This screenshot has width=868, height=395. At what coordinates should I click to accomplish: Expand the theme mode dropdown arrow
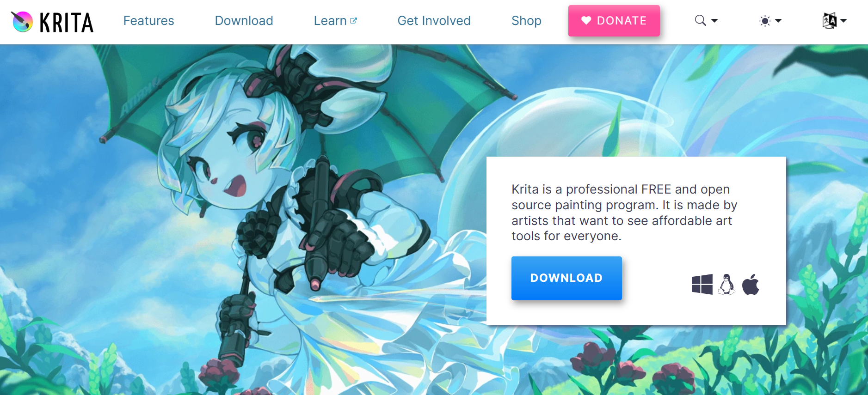[x=778, y=21]
